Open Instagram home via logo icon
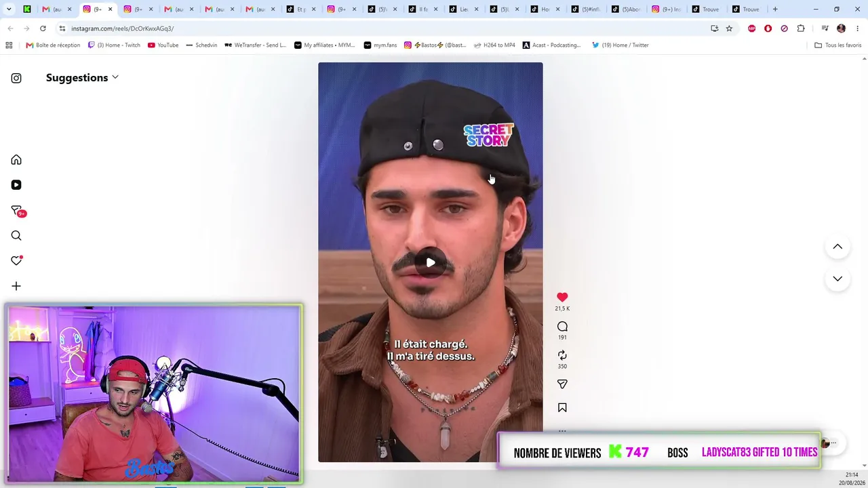 16,78
